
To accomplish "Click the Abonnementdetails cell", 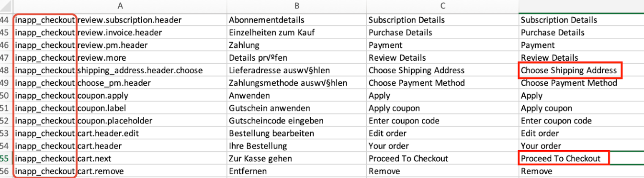I will [297, 20].
